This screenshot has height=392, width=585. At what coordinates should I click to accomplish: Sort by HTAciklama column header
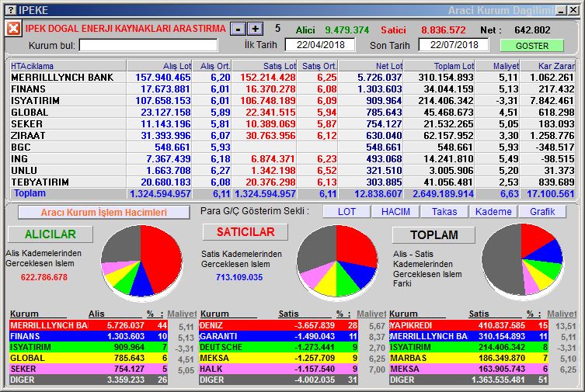coord(68,66)
